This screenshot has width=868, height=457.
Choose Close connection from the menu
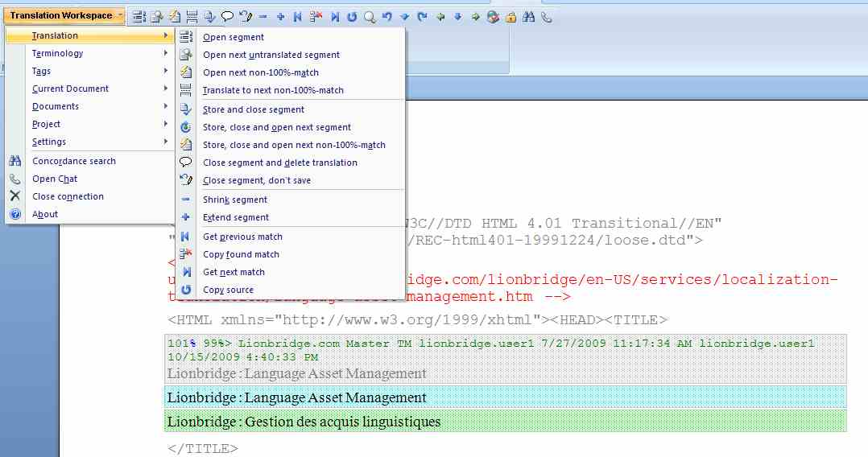point(89,196)
